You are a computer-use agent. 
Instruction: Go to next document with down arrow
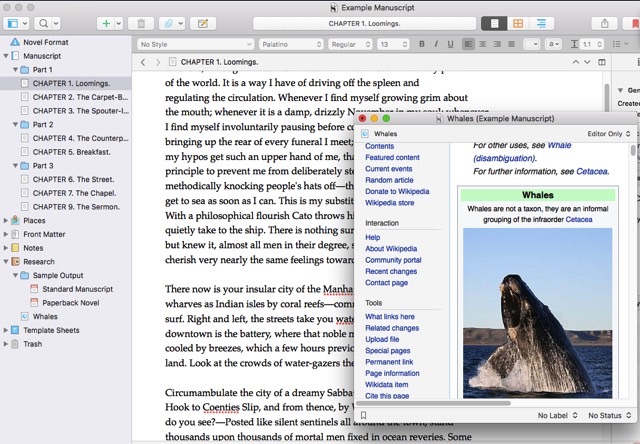[587, 62]
